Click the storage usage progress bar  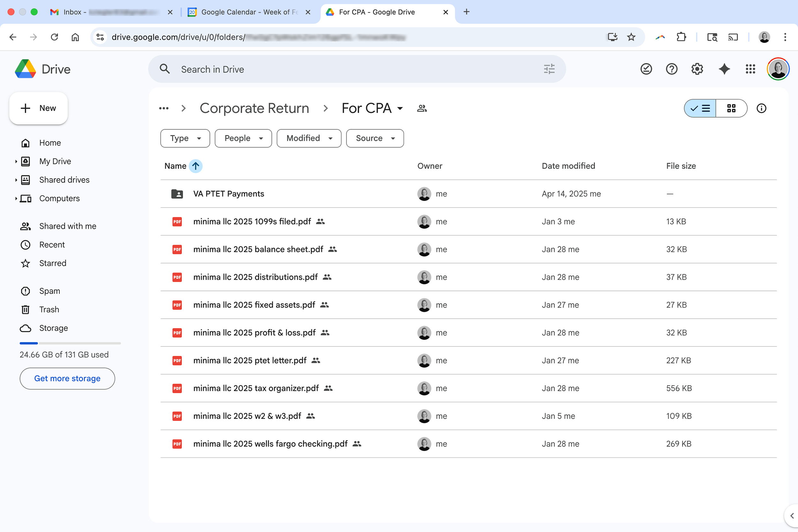[70, 343]
